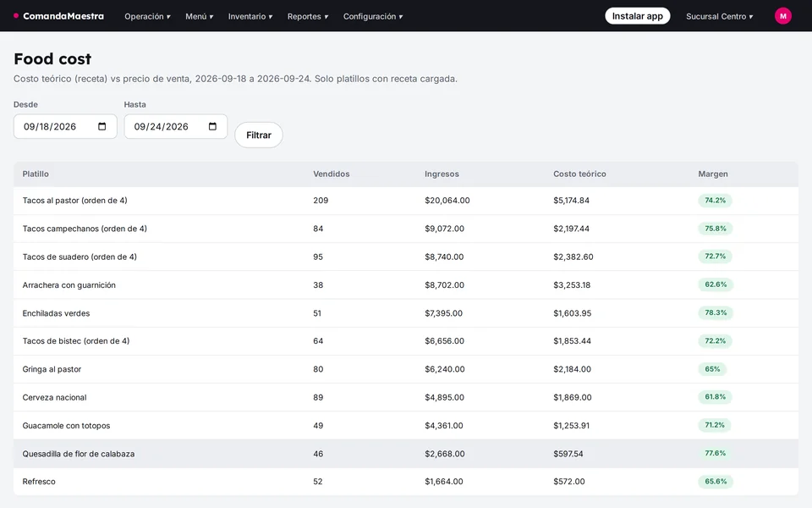812x508 pixels.
Task: Click the user avatar M icon
Action: pyautogui.click(x=782, y=16)
